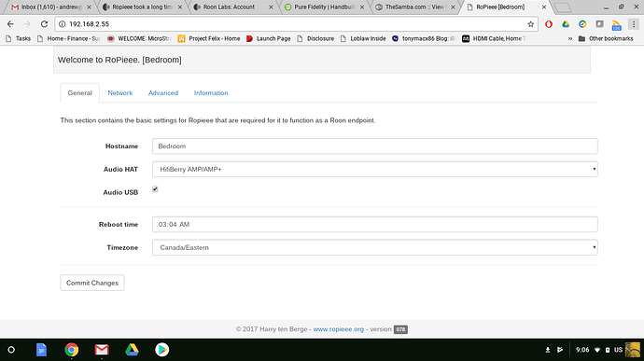Screen dimensions: 644x361
Task: Open the Audio HAT dropdown
Action: coord(374,169)
